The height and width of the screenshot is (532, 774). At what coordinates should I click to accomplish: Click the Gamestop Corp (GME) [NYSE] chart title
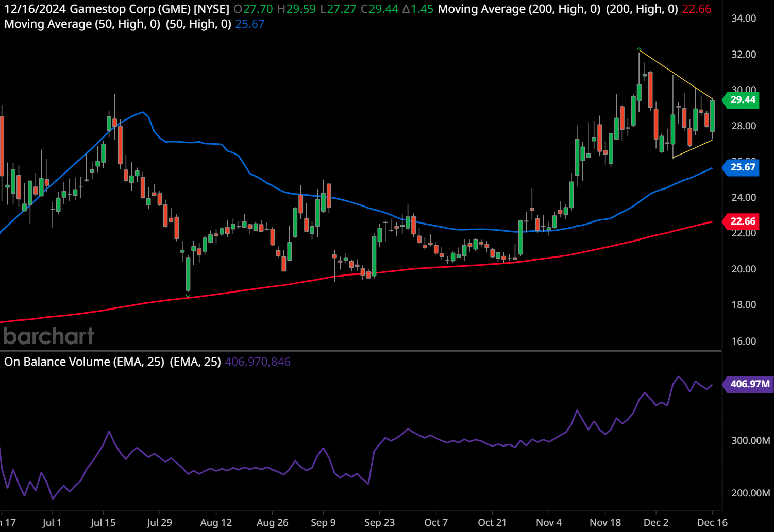[x=149, y=9]
